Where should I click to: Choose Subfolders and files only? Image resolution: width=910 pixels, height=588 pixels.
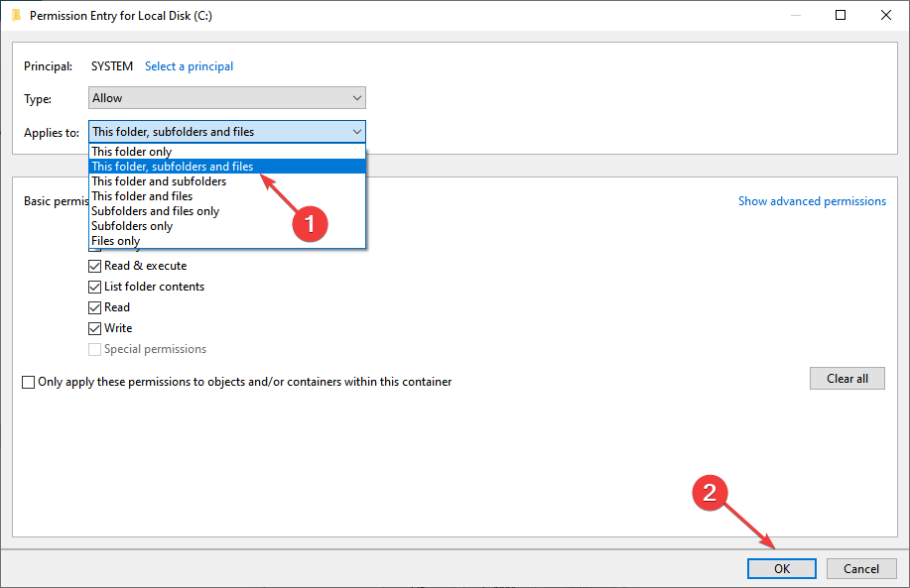[227, 211]
